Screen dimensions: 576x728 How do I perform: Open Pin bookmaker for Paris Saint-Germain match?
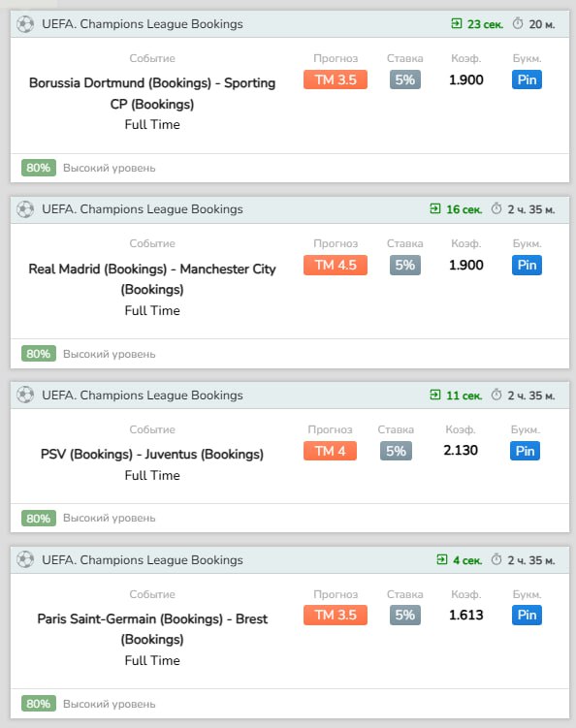[527, 616]
